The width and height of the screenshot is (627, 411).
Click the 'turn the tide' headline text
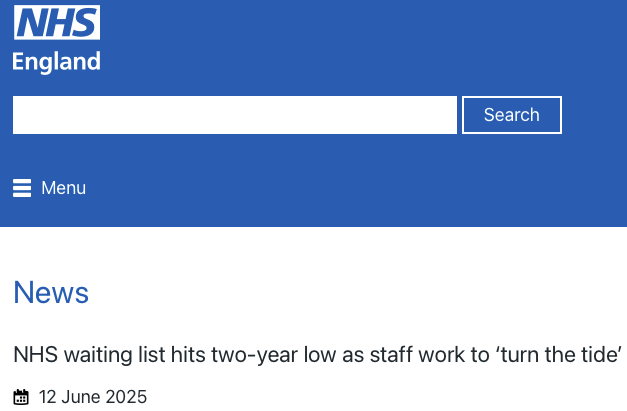point(558,355)
